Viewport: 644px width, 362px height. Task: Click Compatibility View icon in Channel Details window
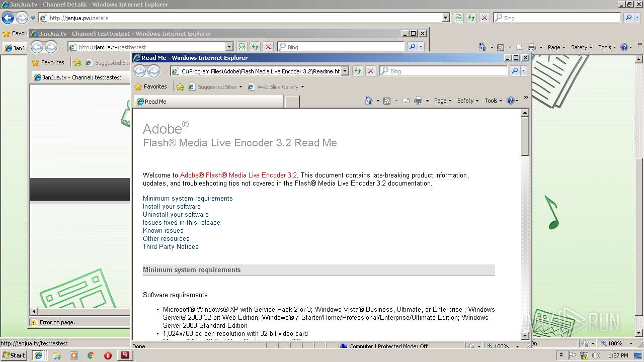[458, 18]
